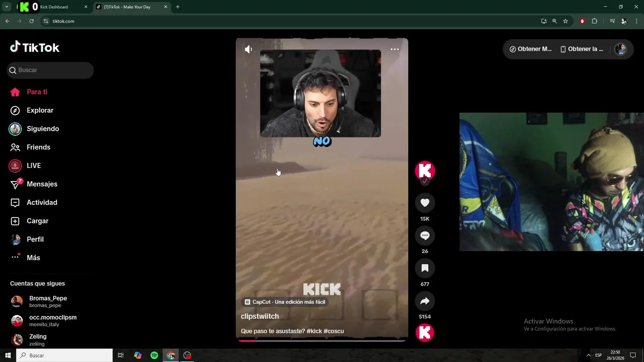Open the Windows Start menu
Screen dimensions: 644x362
pyautogui.click(x=8, y=355)
